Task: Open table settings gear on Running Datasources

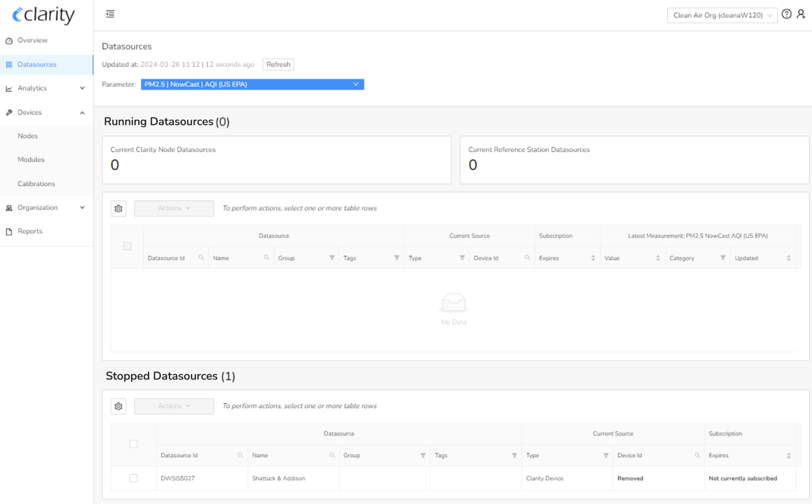Action: click(118, 208)
